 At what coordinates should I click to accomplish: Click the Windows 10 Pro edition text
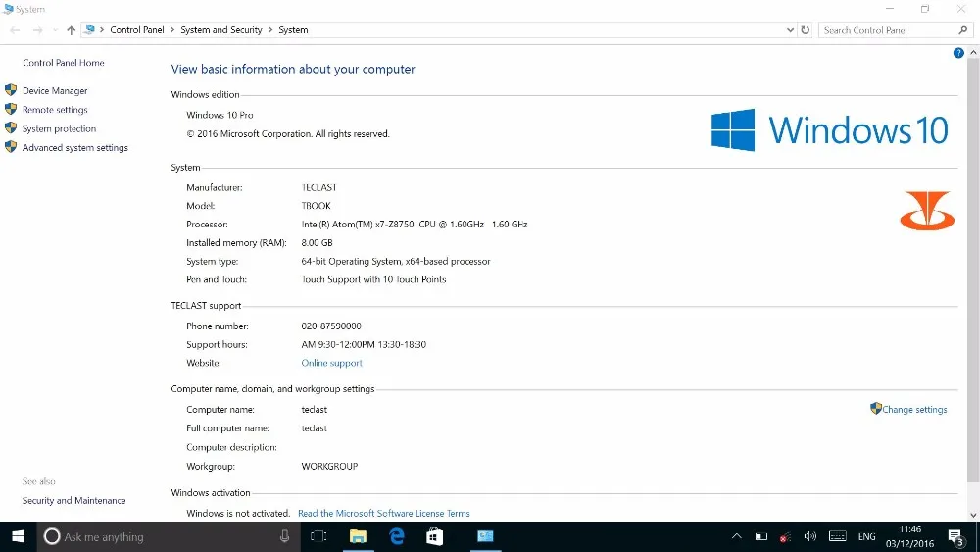[x=220, y=115]
